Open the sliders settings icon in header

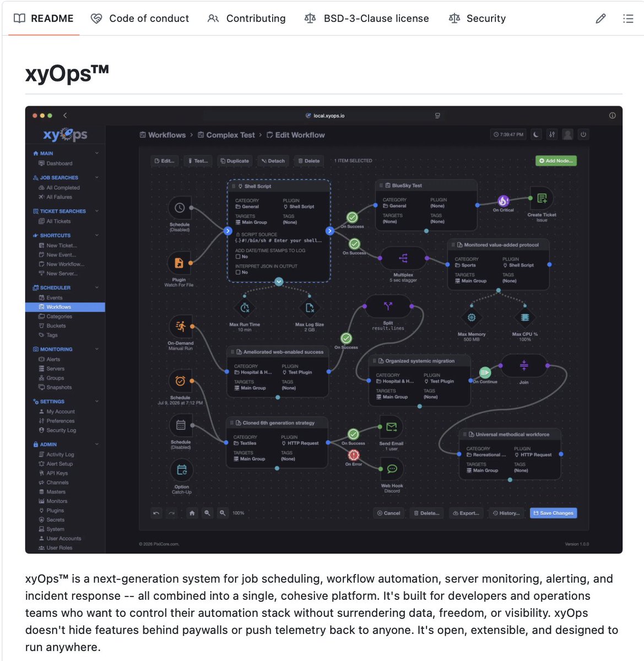[x=551, y=134]
